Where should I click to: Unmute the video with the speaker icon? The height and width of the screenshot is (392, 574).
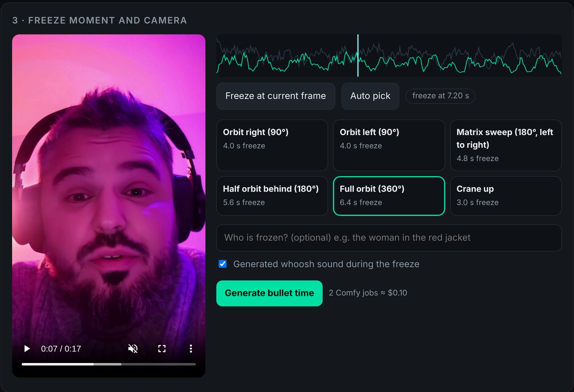point(133,349)
